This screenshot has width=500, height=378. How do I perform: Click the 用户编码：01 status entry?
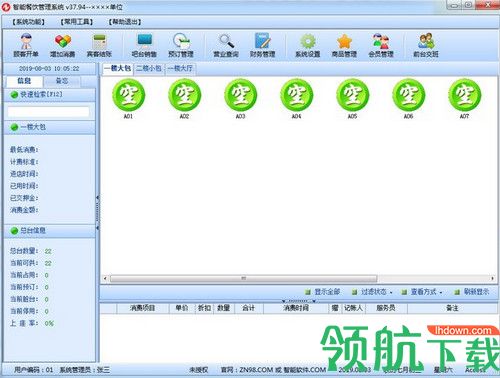point(33,370)
